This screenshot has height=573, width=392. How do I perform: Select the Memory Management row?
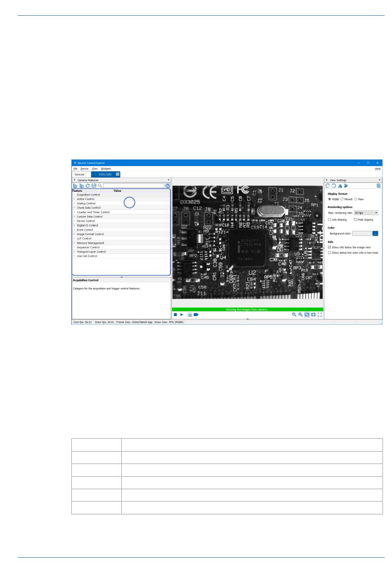pos(121,243)
